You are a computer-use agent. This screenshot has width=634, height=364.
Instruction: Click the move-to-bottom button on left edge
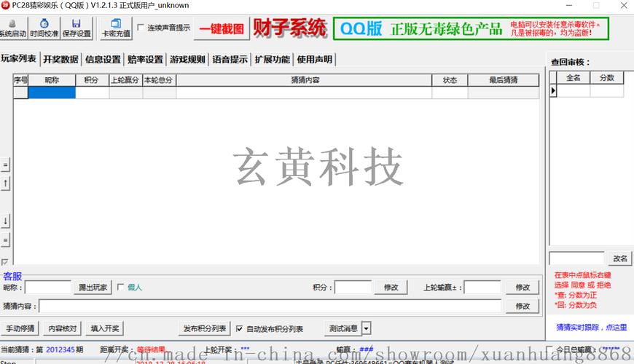5,240
